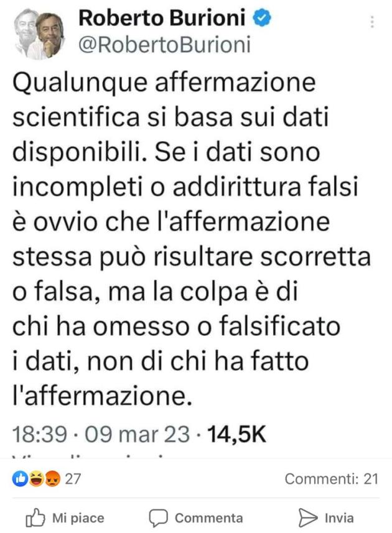Open the Commenti: 21 comments list
This screenshot has height=533, width=392.
(332, 479)
